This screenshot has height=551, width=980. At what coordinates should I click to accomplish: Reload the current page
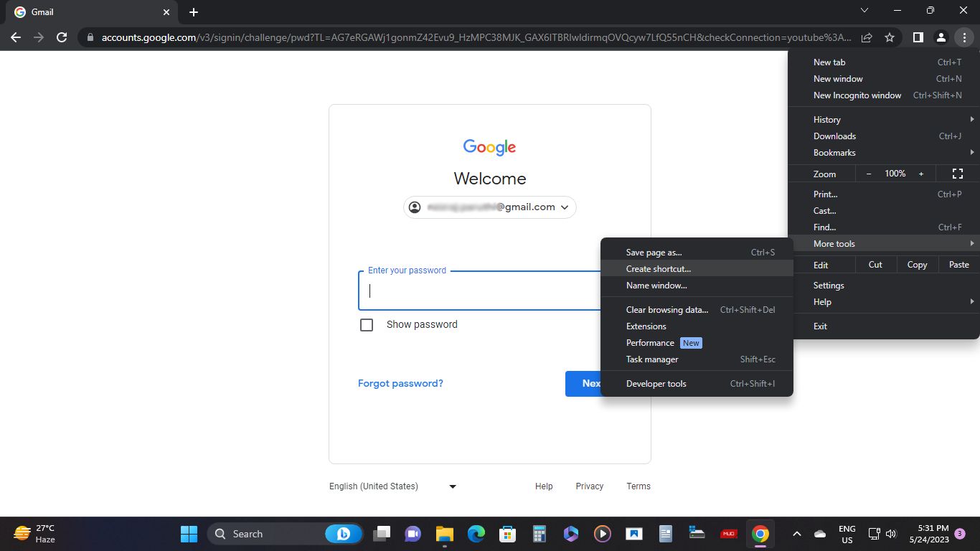(x=62, y=37)
